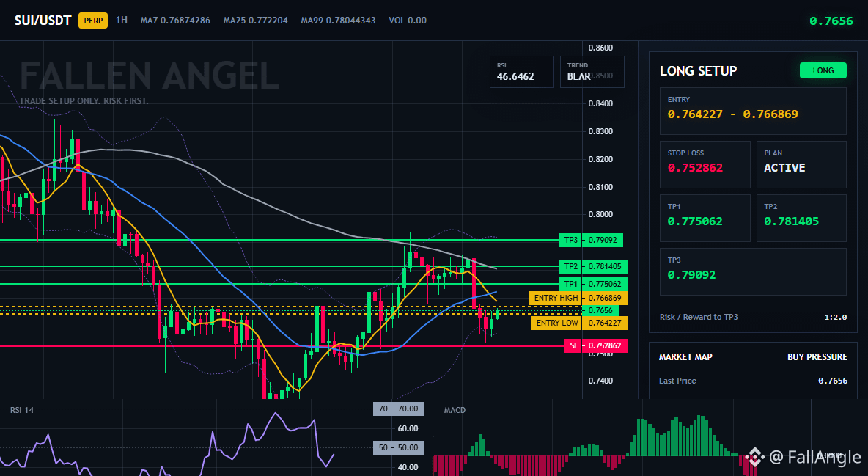
Task: Click the LONG SETUP panel heading
Action: click(698, 71)
